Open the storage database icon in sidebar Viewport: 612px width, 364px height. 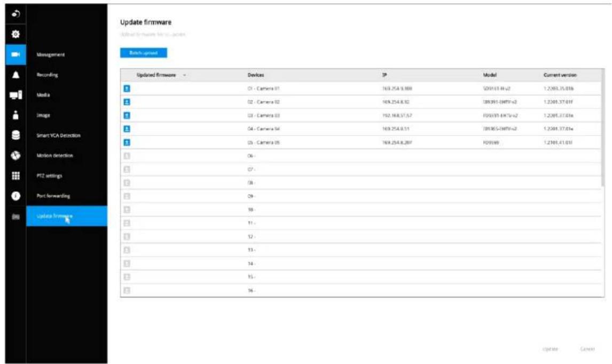point(15,135)
